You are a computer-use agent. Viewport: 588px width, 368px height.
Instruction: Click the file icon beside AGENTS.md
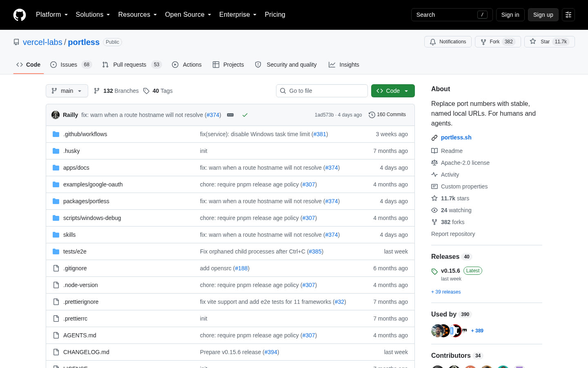click(x=56, y=335)
